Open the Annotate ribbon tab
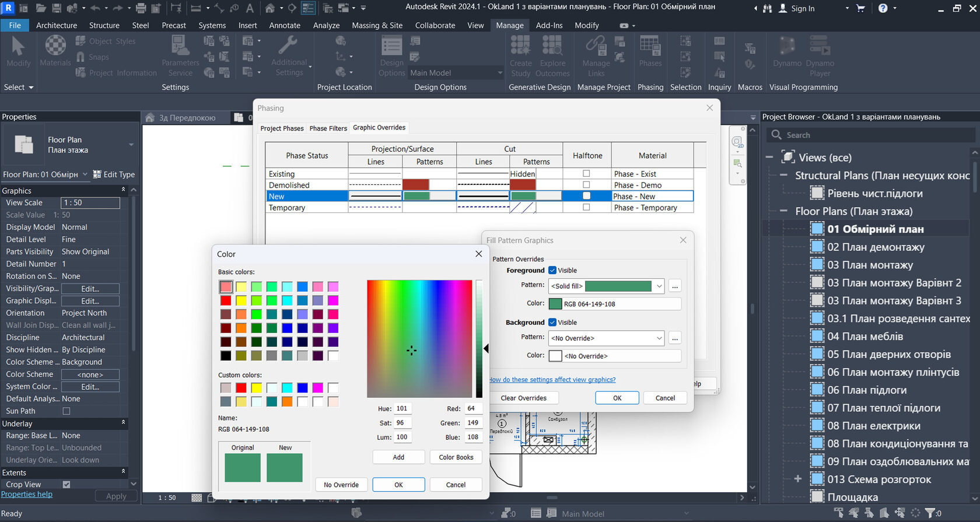The image size is (980, 522). [285, 25]
